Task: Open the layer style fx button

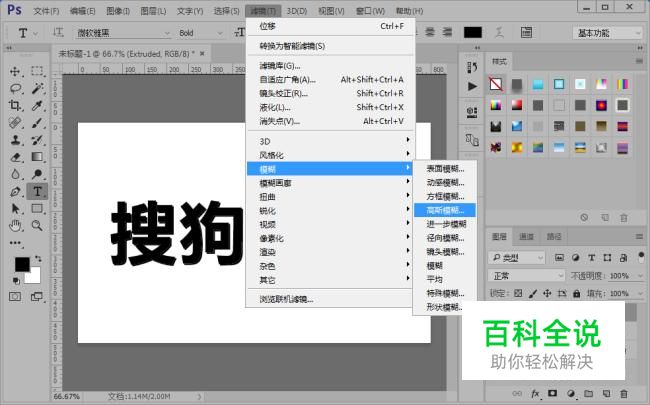Action: tap(535, 393)
